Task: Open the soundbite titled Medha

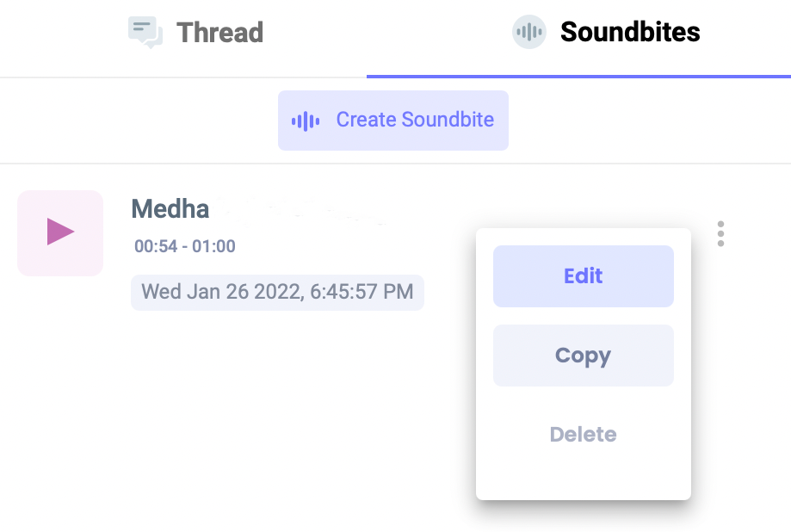Action: 170,208
